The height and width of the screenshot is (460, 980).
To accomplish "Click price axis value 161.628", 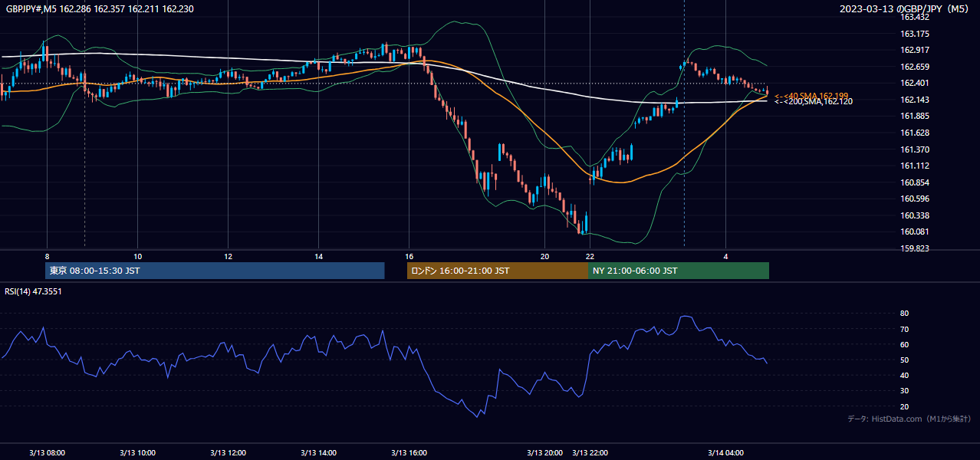I will [x=915, y=133].
